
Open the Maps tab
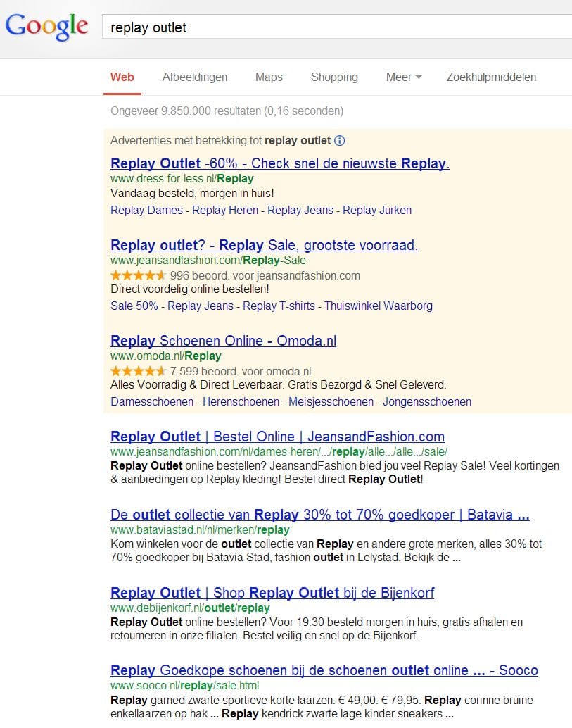(x=269, y=77)
